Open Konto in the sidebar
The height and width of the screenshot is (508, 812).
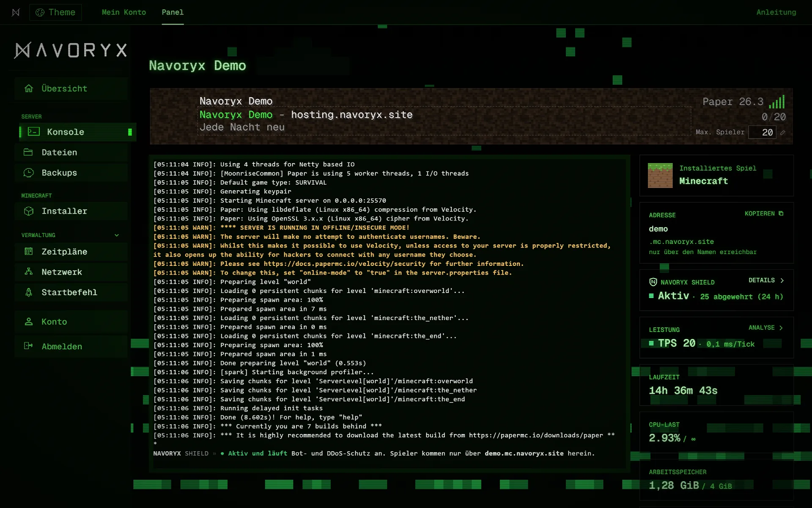(x=71, y=322)
